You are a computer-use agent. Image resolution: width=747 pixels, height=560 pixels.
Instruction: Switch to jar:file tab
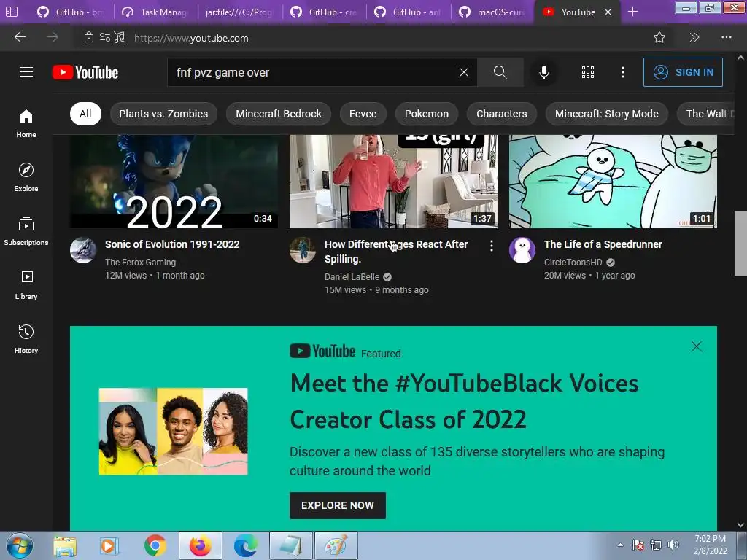coord(239,12)
